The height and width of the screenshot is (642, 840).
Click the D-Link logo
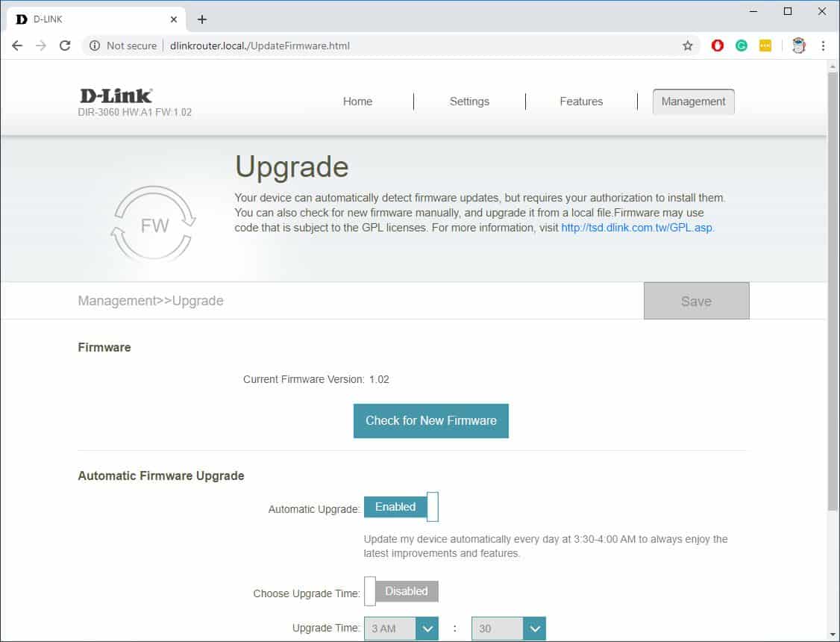coord(116,96)
